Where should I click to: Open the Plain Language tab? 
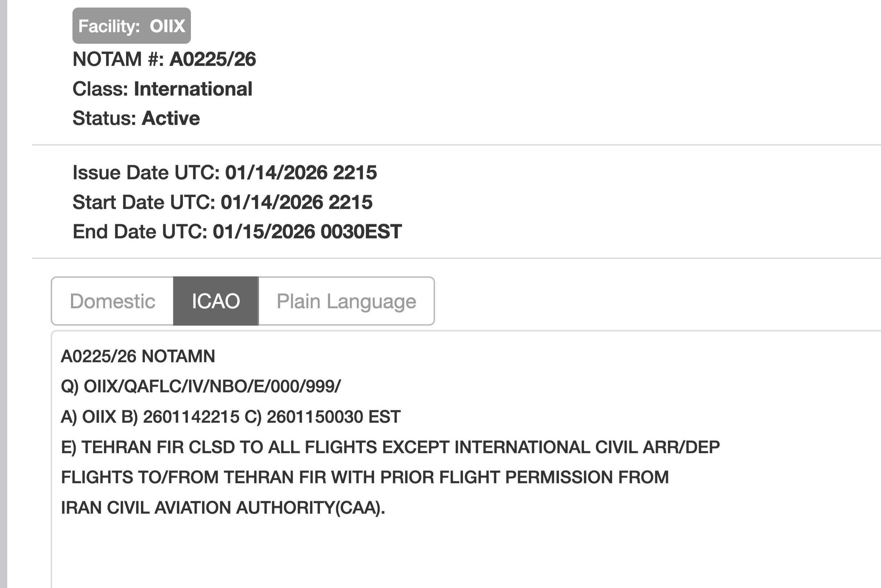click(346, 301)
